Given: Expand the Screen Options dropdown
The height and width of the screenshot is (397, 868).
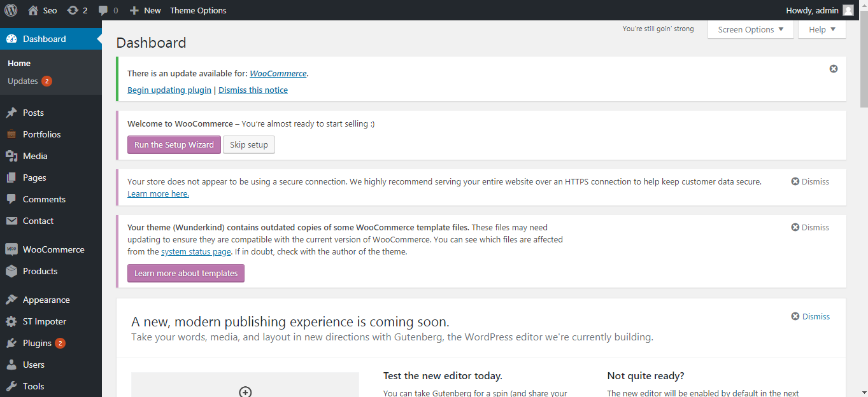Looking at the screenshot, I should (x=750, y=29).
